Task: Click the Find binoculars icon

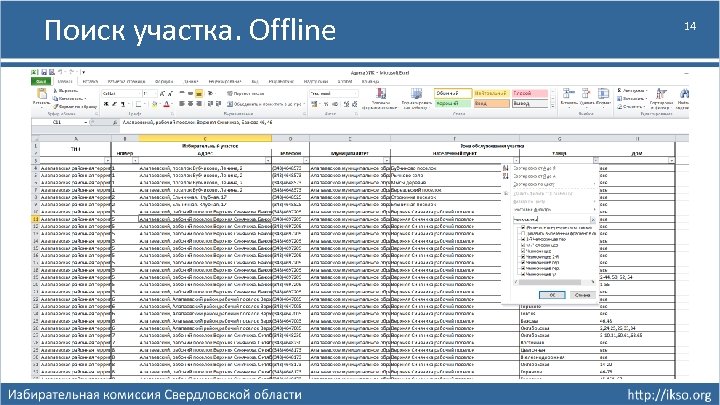Action: 684,94
